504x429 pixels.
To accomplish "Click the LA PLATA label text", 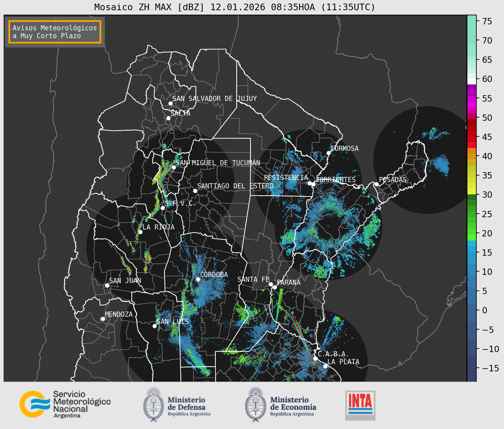I will [x=343, y=362].
